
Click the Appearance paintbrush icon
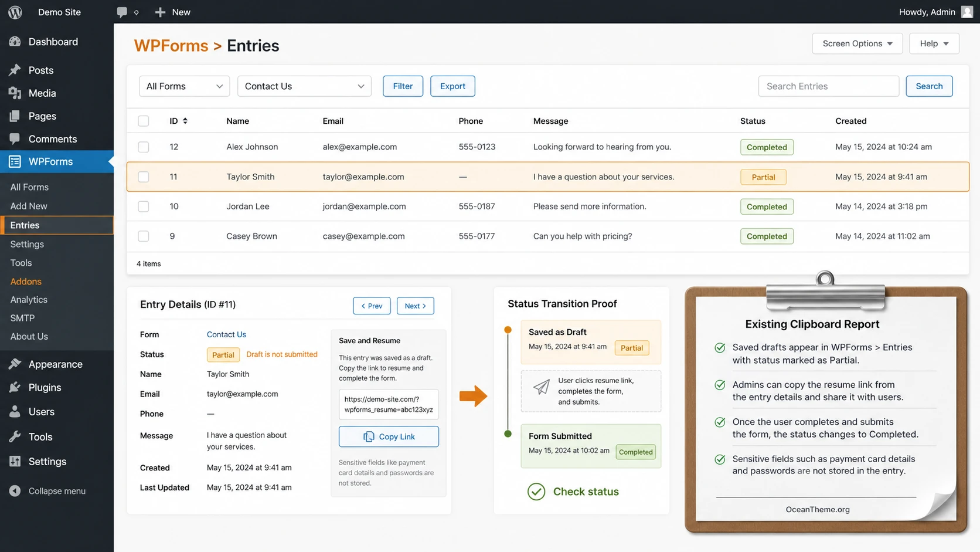[15, 364]
